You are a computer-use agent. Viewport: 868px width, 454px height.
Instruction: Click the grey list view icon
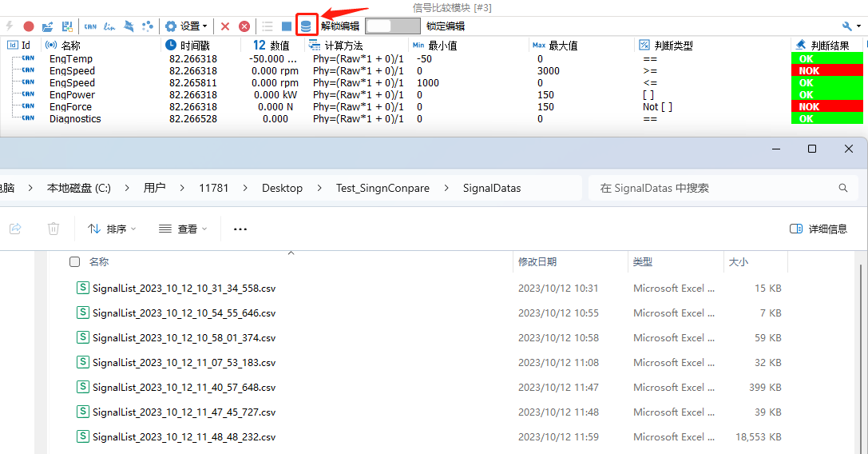[268, 26]
